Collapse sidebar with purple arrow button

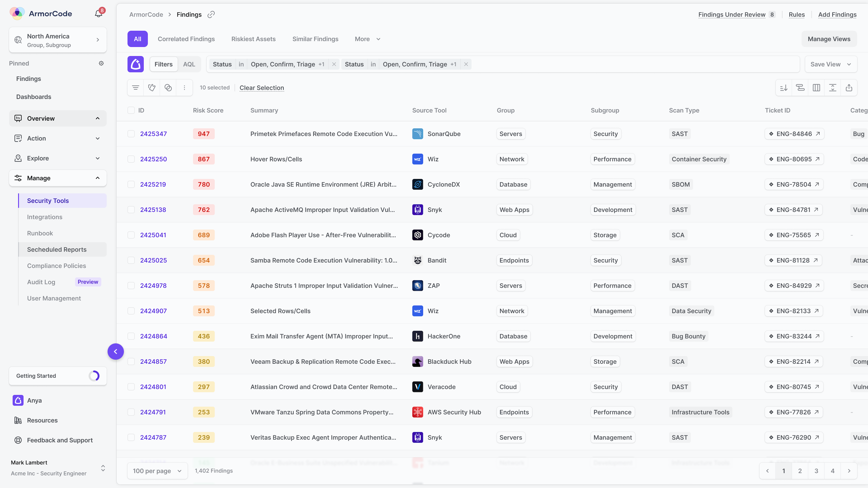pos(115,351)
